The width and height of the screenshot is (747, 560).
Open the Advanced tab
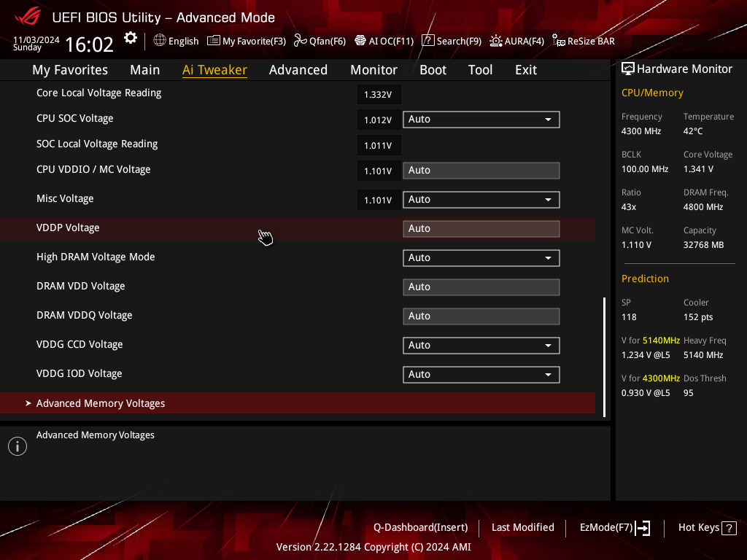(298, 70)
